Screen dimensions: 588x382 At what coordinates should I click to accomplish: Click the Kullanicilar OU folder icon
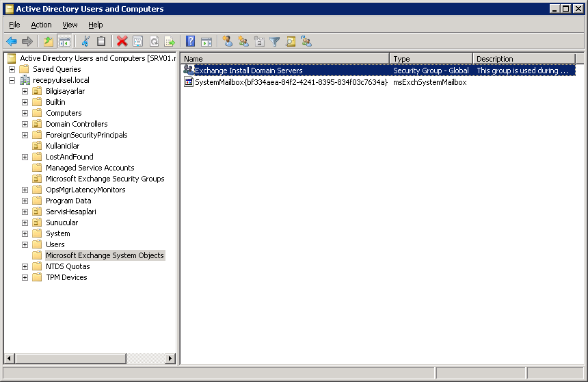point(37,146)
